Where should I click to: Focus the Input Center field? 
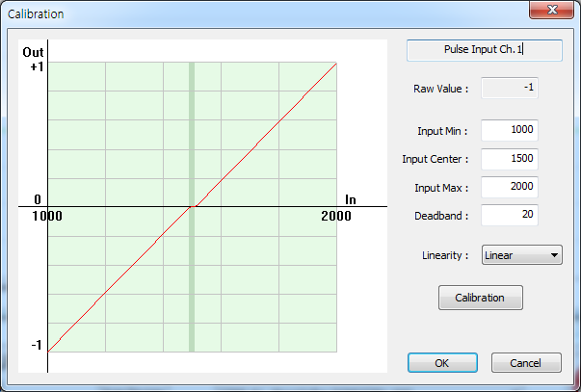pyautogui.click(x=510, y=159)
